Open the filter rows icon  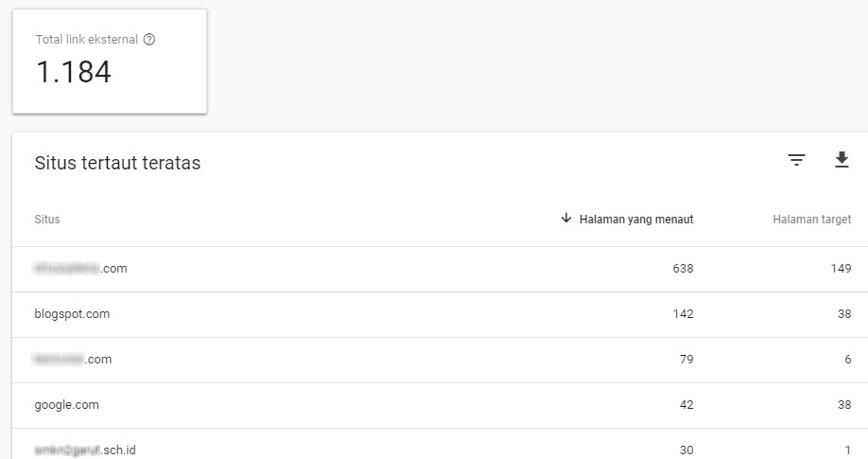point(796,160)
